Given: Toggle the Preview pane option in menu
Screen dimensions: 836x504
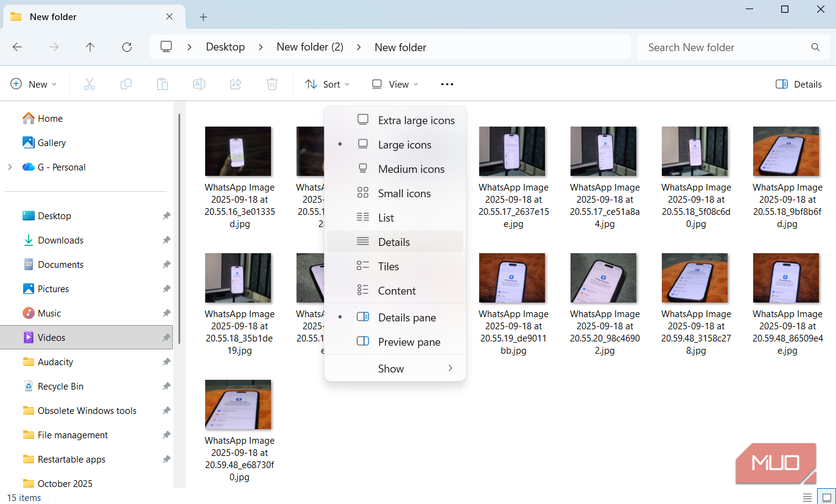Looking at the screenshot, I should pos(395,342).
